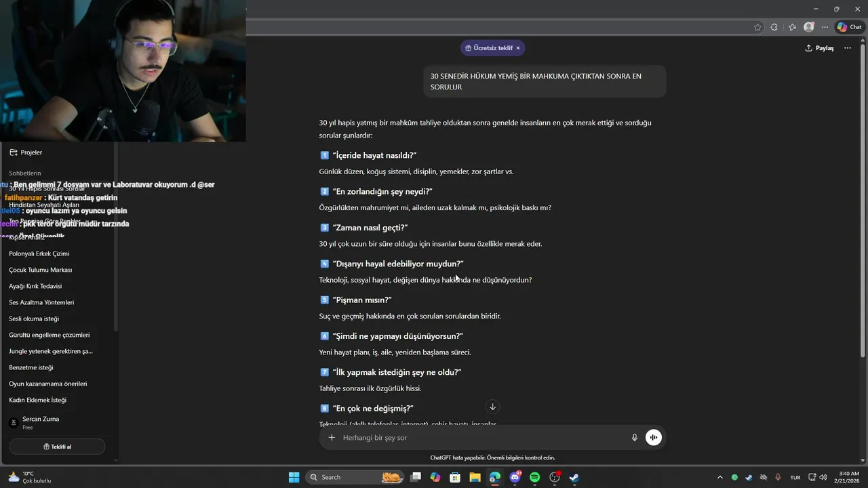Screen dimensions: 868x488
Task: Start dictation with microphone icon
Action: point(635,438)
